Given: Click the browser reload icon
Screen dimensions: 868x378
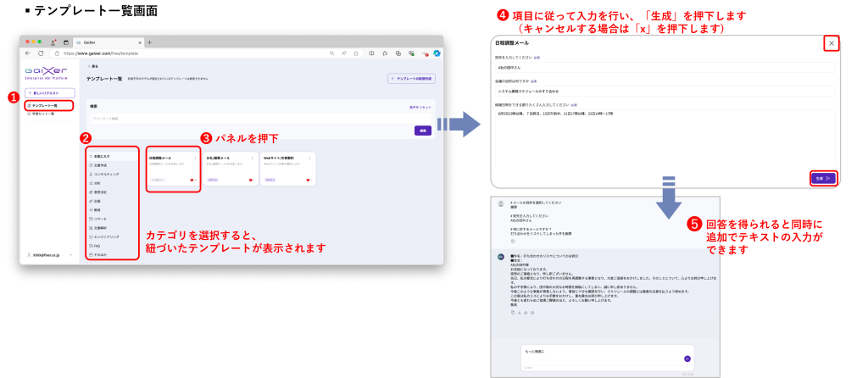Looking at the screenshot, I should coord(39,53).
